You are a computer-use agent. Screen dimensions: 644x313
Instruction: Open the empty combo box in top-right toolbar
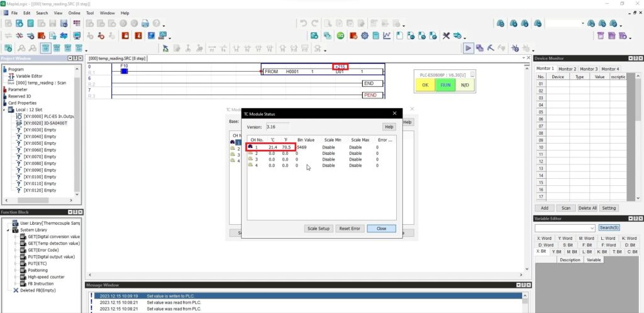pos(583,23)
